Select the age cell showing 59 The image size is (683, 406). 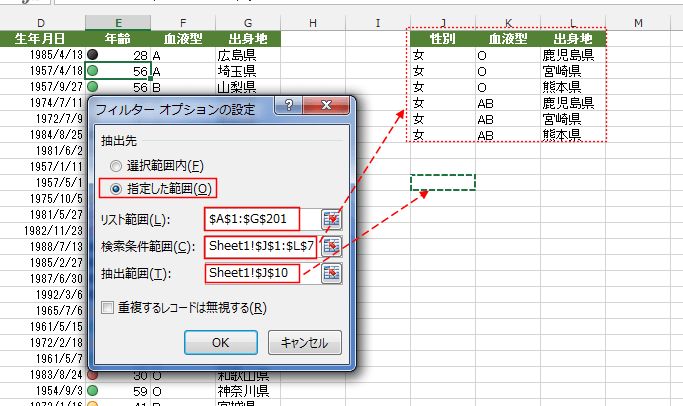(x=118, y=391)
